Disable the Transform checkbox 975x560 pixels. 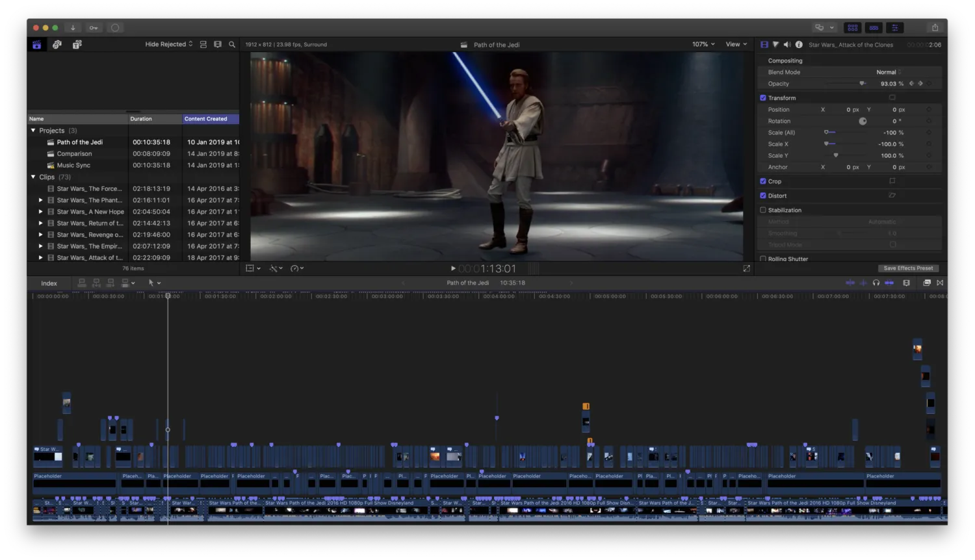click(x=763, y=97)
